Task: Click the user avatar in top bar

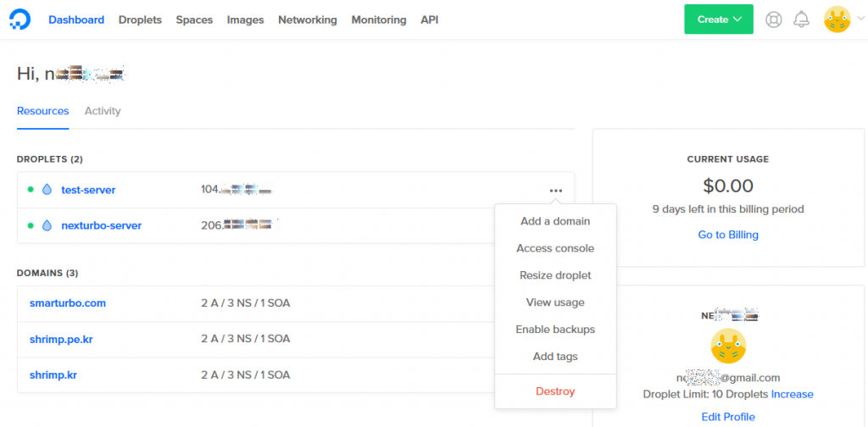Action: pyautogui.click(x=837, y=19)
